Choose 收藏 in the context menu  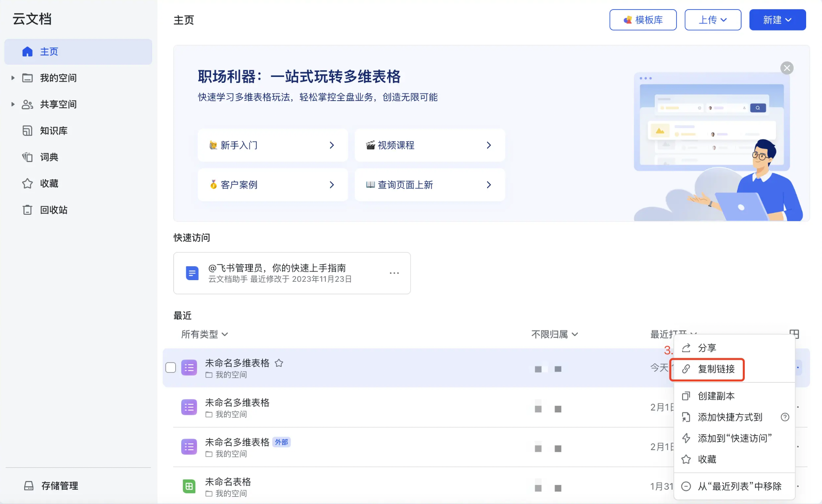pyautogui.click(x=734, y=459)
